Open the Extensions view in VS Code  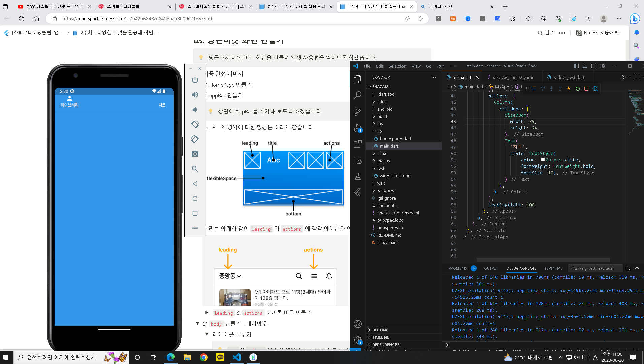[x=358, y=144]
